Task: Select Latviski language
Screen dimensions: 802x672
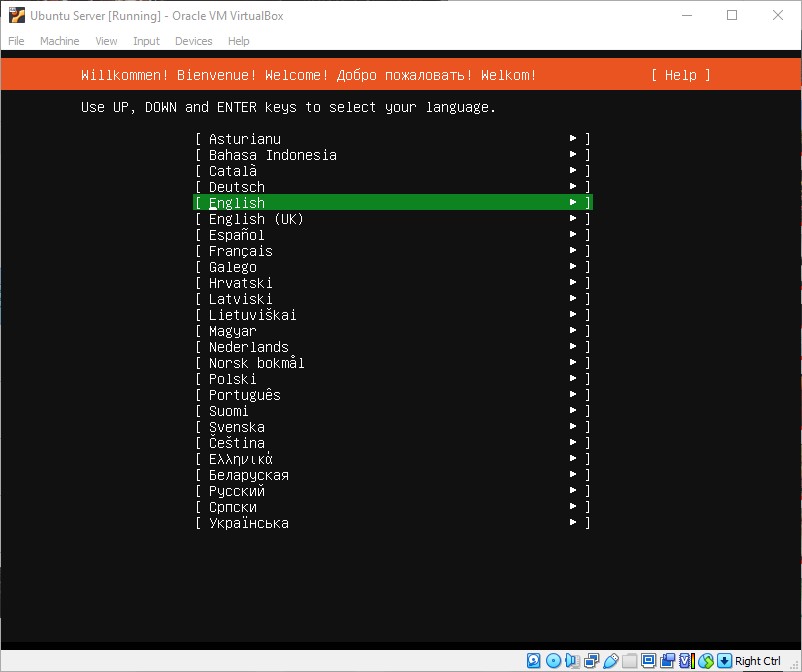Action: tap(392, 298)
